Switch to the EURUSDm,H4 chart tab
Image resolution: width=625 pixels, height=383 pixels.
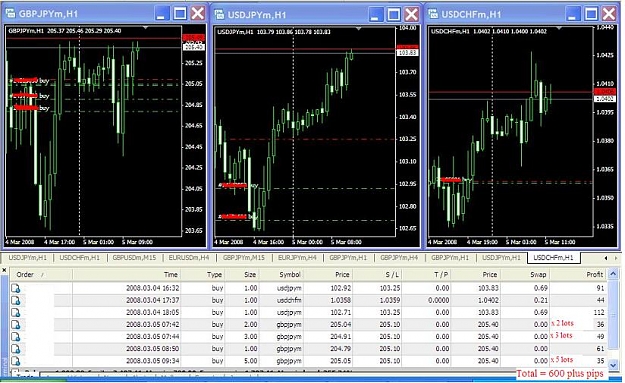click(189, 258)
